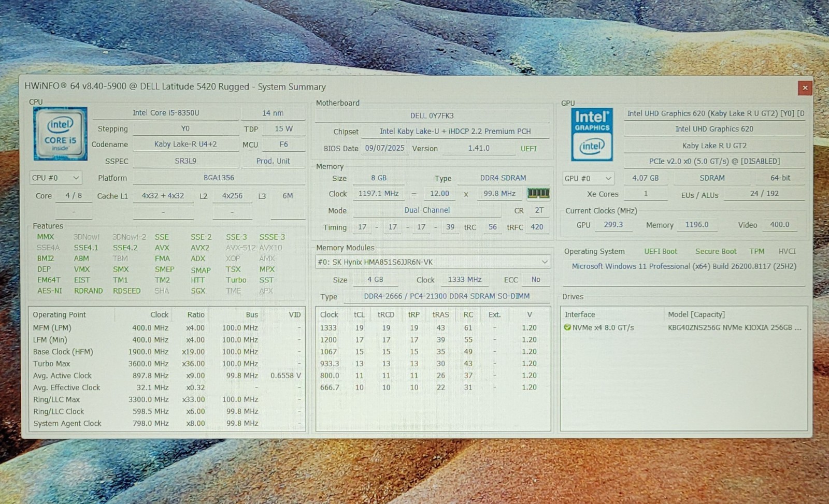829x504 pixels.
Task: Click the tRFC 420 value
Action: click(537, 227)
